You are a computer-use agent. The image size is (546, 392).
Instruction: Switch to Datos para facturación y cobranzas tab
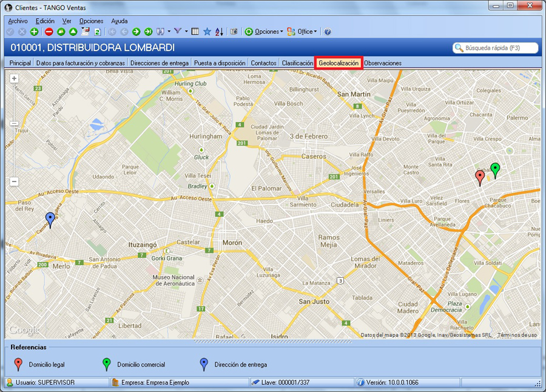point(81,63)
